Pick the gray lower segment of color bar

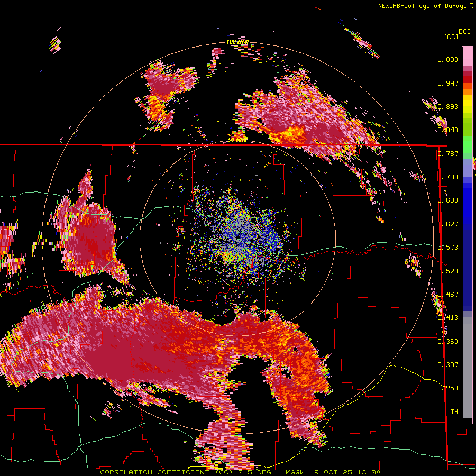tap(467, 370)
